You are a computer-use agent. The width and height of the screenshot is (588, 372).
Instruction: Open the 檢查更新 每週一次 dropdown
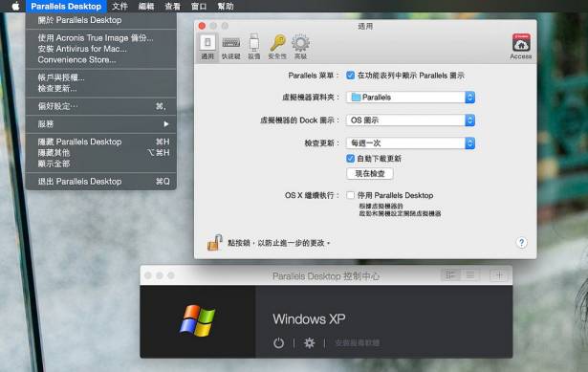point(410,142)
